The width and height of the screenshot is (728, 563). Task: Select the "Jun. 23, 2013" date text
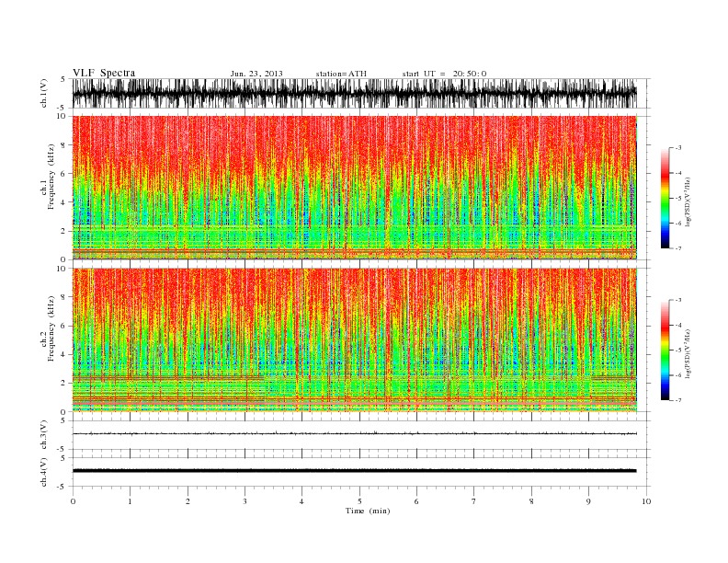256,74
